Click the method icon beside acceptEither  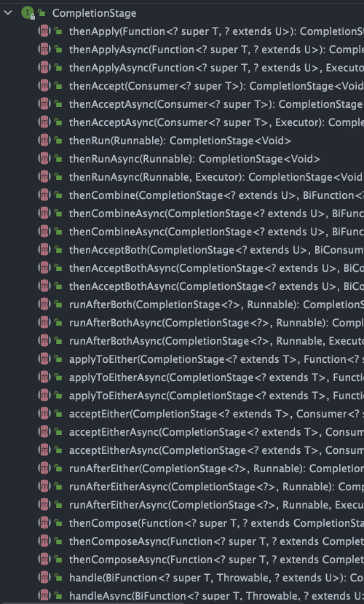click(44, 414)
